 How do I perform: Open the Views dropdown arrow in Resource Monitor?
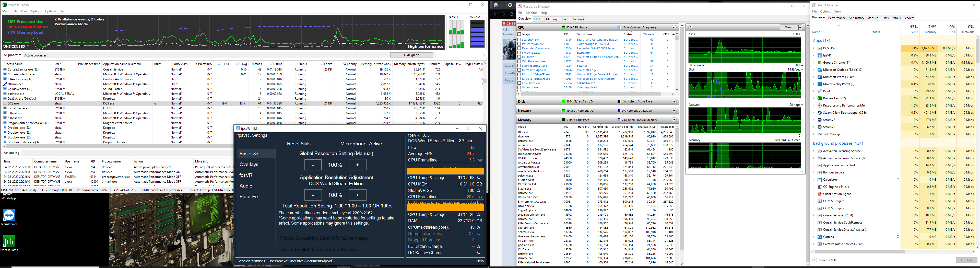point(800,27)
